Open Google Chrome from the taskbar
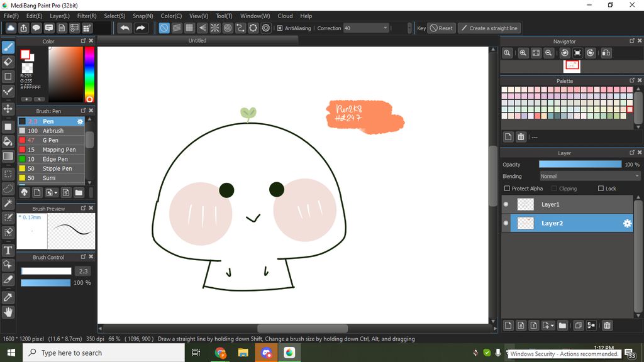Screen dimensions: 644x362 (x=221, y=353)
